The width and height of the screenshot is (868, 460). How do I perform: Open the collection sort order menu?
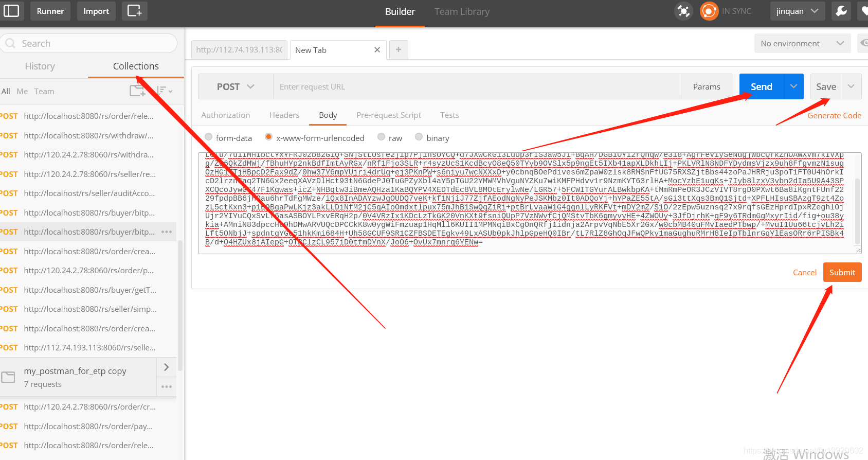(x=164, y=91)
